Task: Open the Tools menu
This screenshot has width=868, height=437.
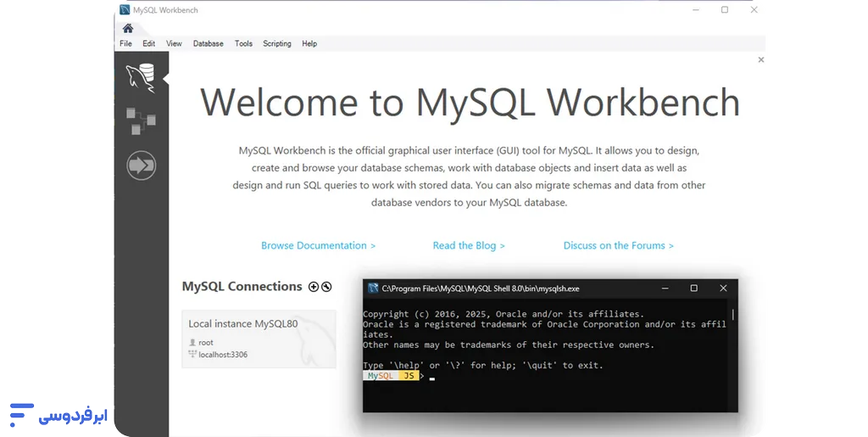Action: [x=243, y=44]
